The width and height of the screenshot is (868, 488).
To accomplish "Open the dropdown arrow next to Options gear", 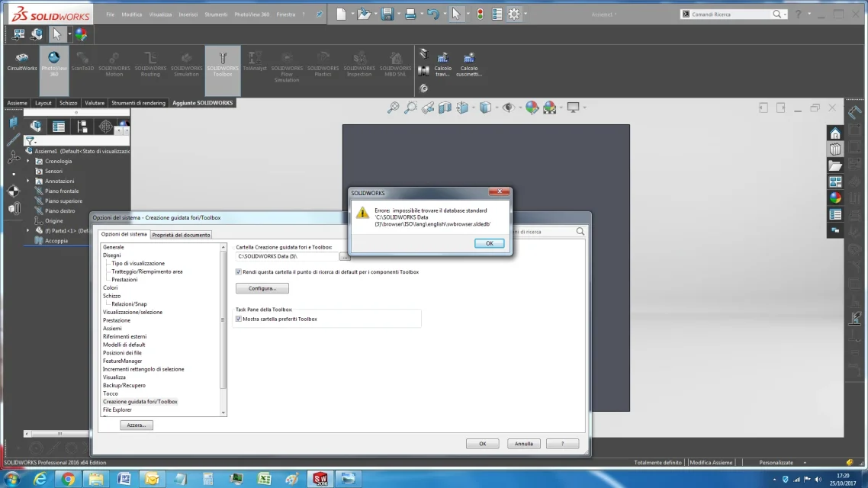I will point(526,14).
